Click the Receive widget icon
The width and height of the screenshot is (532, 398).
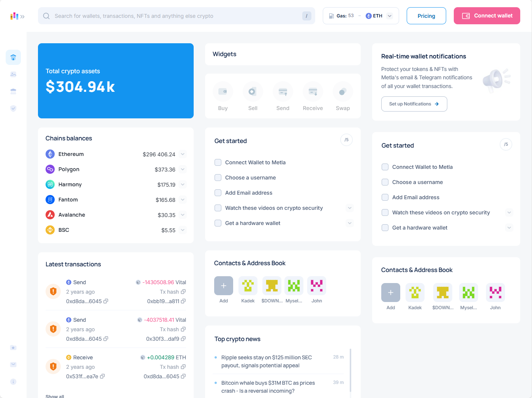313,91
